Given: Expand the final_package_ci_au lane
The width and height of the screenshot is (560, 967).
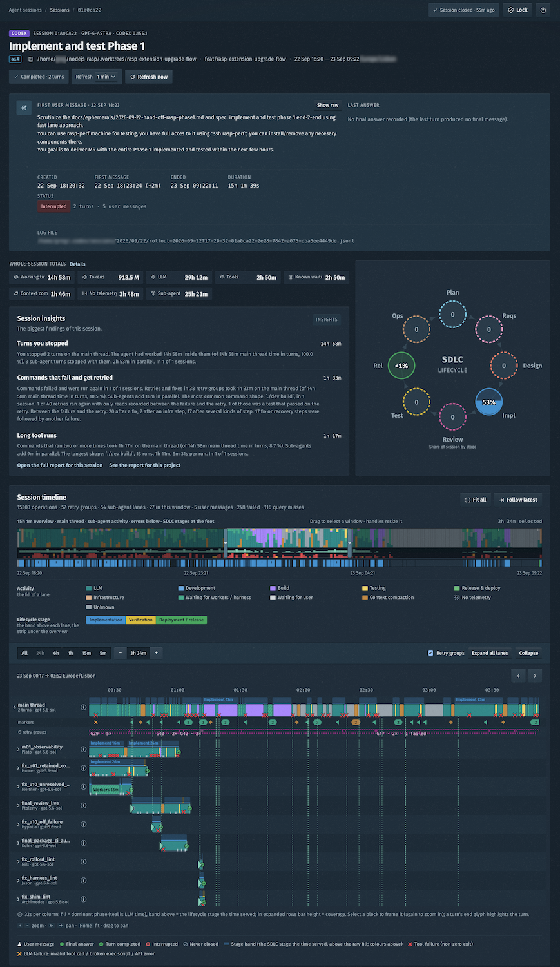Looking at the screenshot, I should coord(19,843).
